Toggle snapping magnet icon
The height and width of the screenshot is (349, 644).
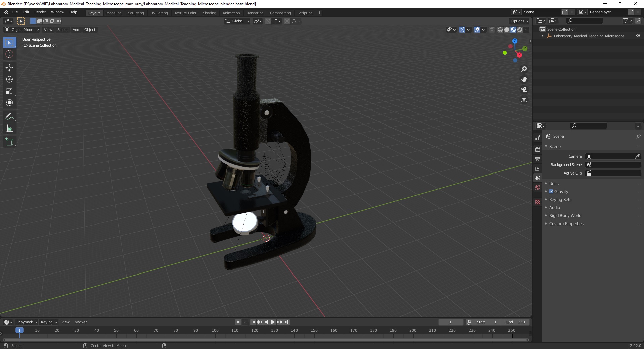pyautogui.click(x=268, y=21)
